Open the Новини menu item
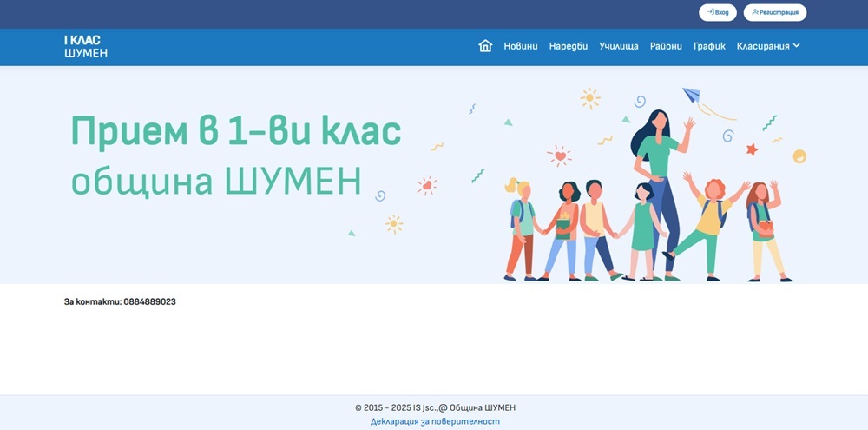Viewport: 868px width, 430px height. [521, 46]
